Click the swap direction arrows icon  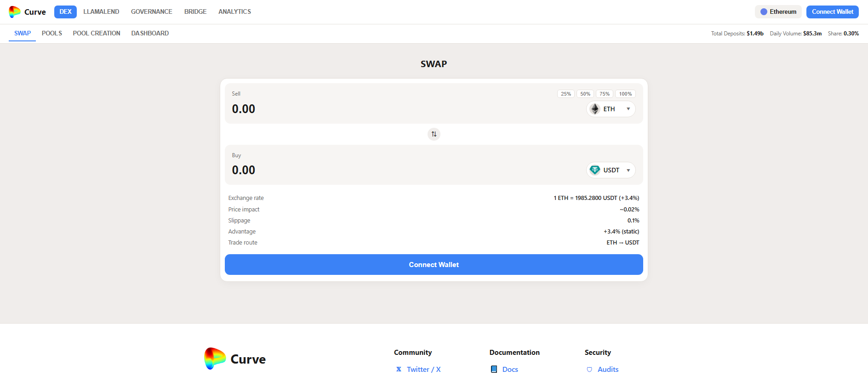pyautogui.click(x=434, y=134)
